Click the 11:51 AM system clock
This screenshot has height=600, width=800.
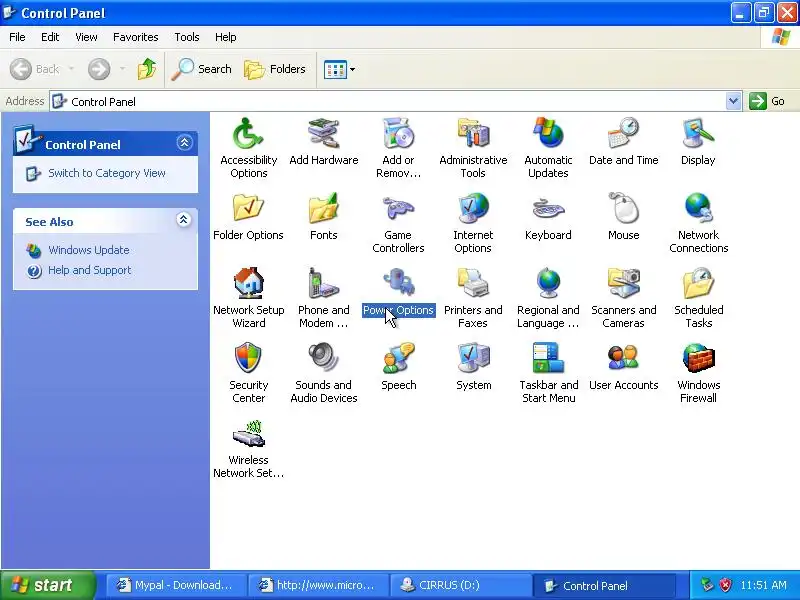click(x=763, y=585)
